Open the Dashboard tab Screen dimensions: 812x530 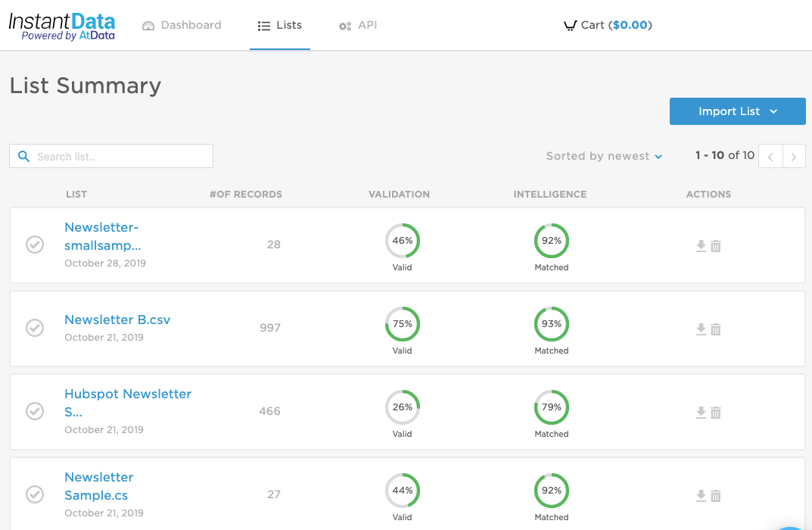pyautogui.click(x=182, y=25)
